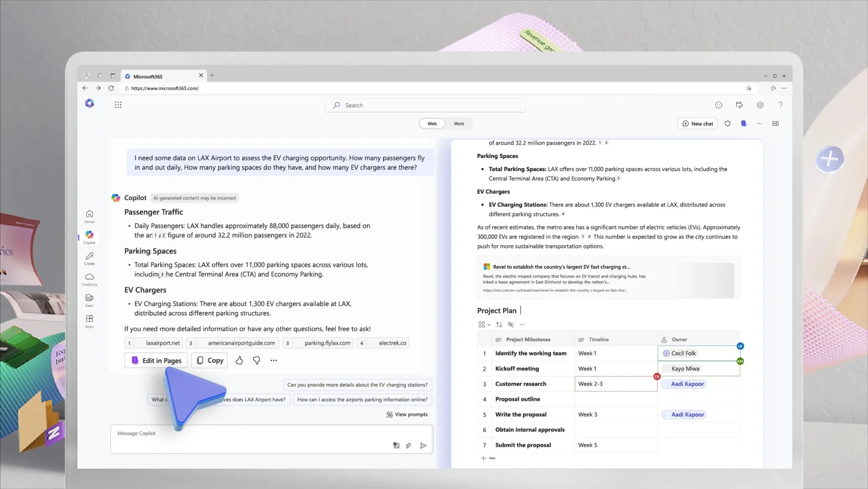Click the Microsoft 365 grid apps icon
Image resolution: width=868 pixels, height=489 pixels.
tap(118, 104)
